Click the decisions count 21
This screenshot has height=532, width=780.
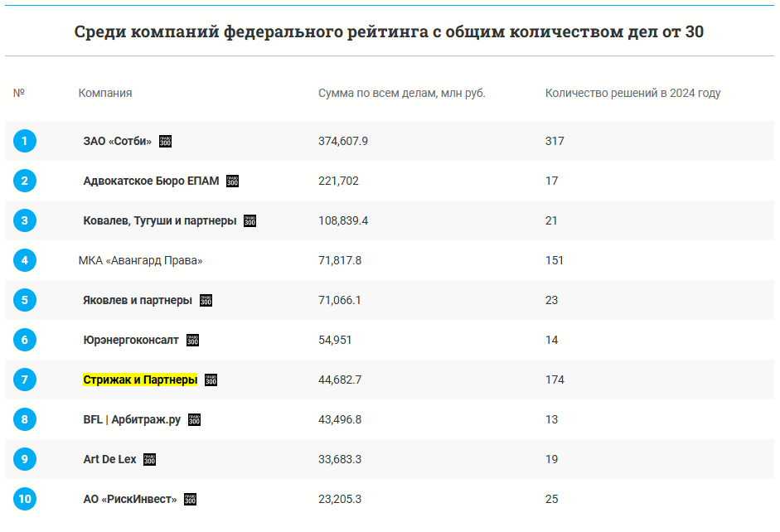tap(551, 220)
